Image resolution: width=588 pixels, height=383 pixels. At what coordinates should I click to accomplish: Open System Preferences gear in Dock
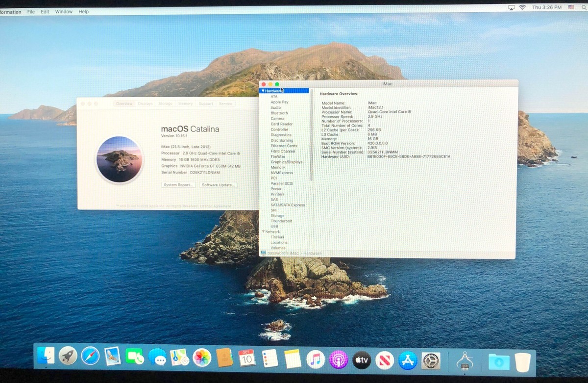click(431, 361)
